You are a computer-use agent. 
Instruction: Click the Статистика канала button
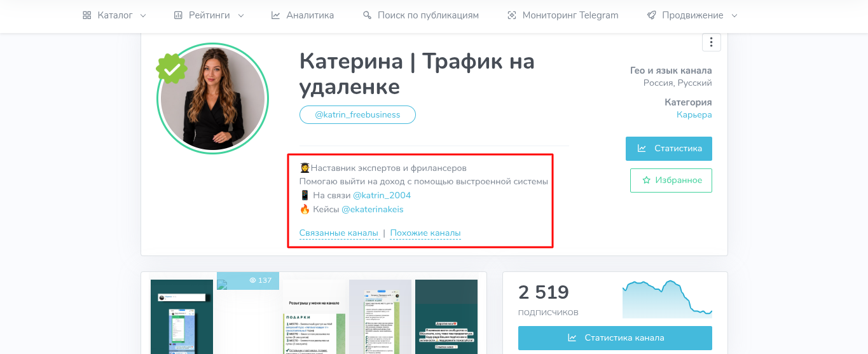tap(615, 338)
